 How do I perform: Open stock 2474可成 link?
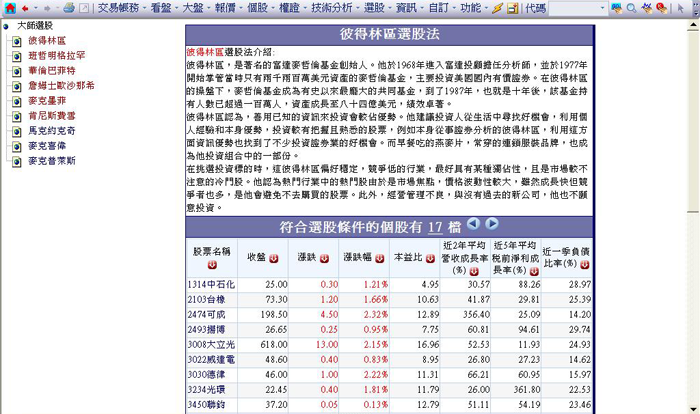(206, 314)
